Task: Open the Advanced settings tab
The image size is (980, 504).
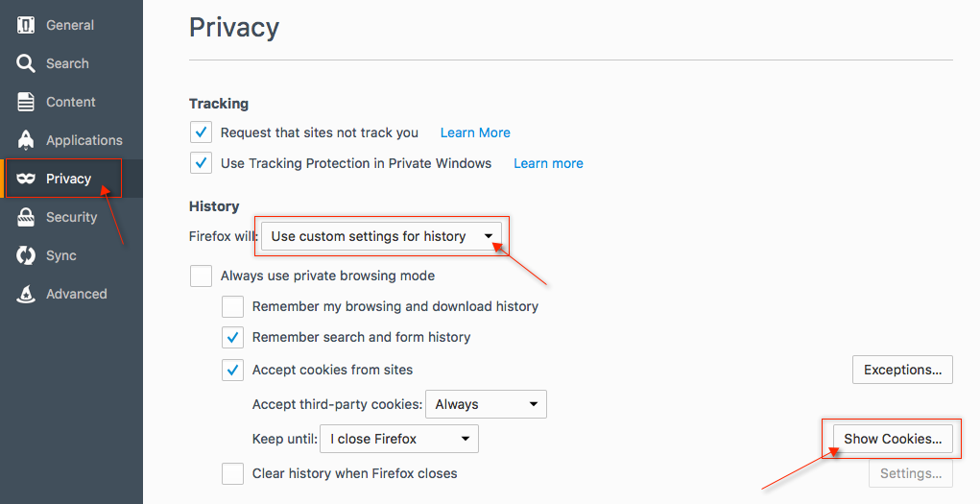Action: pos(76,294)
